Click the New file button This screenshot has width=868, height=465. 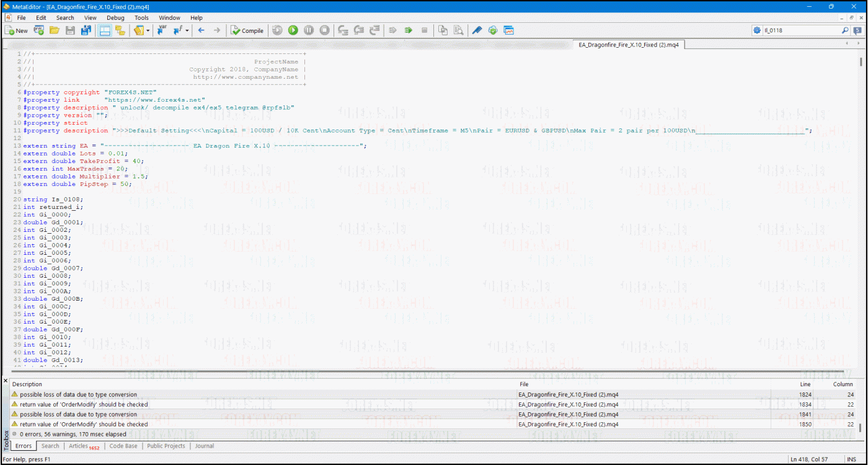pos(17,30)
